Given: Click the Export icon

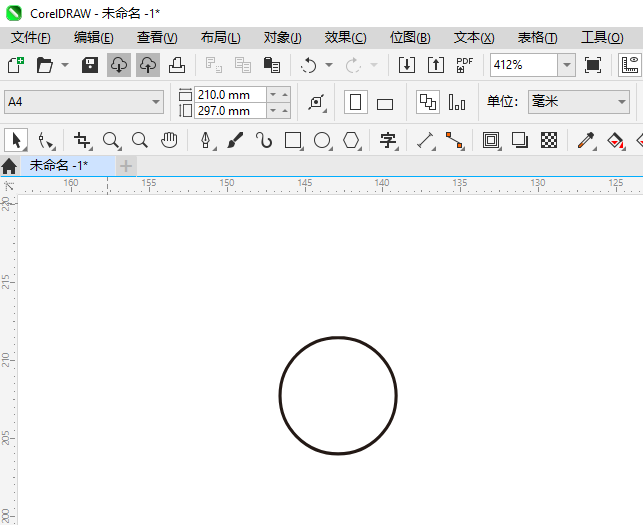Looking at the screenshot, I should point(436,65).
